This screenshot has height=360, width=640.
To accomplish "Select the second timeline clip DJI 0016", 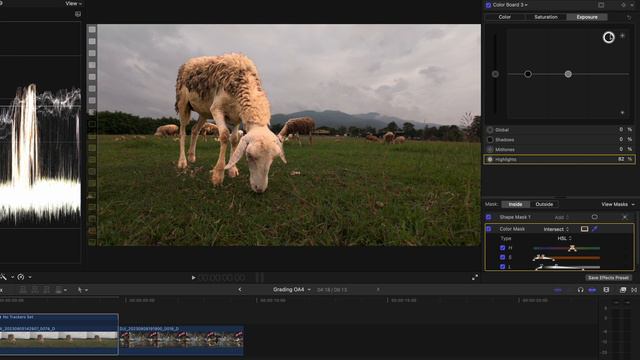I will (182, 340).
